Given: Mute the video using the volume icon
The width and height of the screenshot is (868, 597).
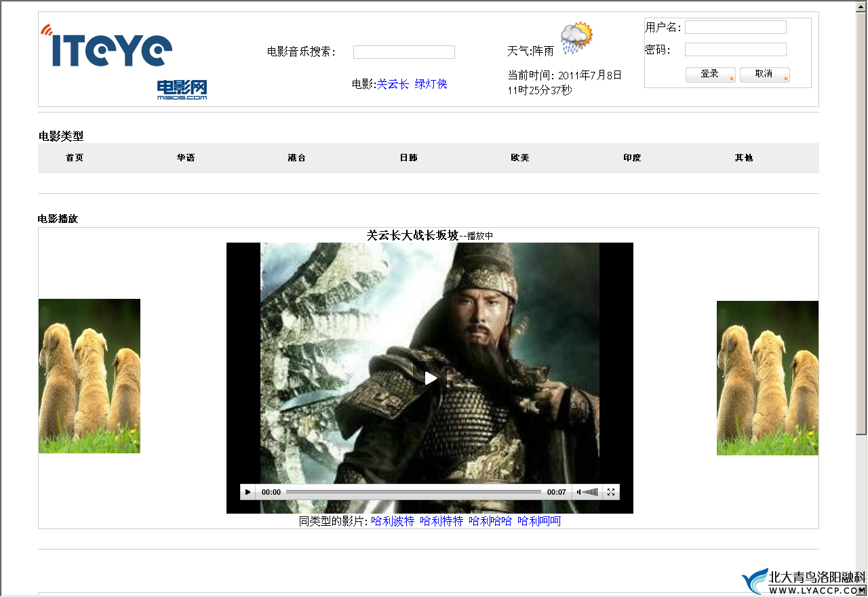Looking at the screenshot, I should (x=579, y=492).
